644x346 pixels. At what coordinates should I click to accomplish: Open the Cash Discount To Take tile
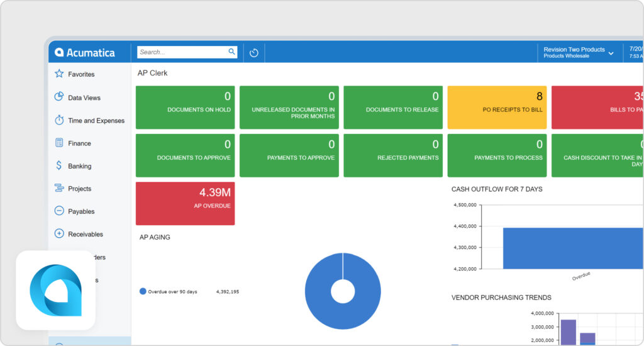coord(597,155)
